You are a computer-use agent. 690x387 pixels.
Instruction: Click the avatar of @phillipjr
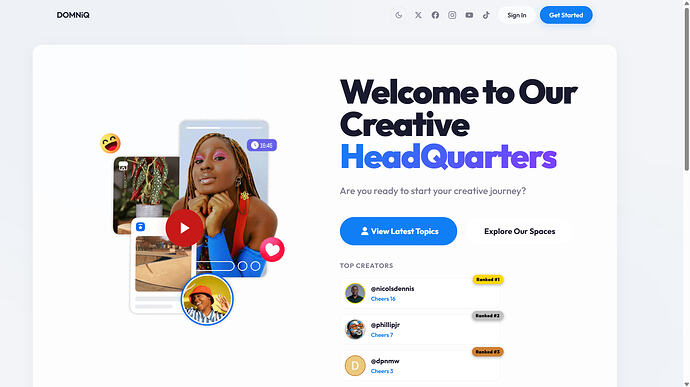355,329
